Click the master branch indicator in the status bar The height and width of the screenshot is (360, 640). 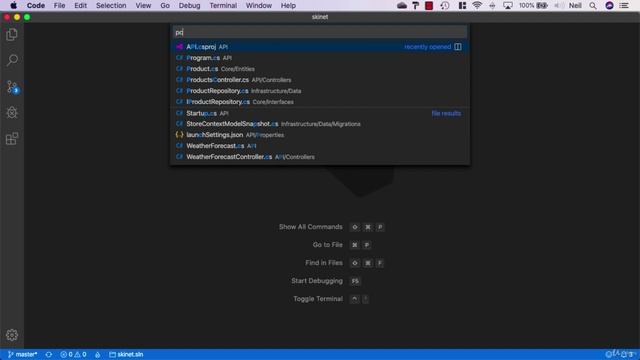22,354
